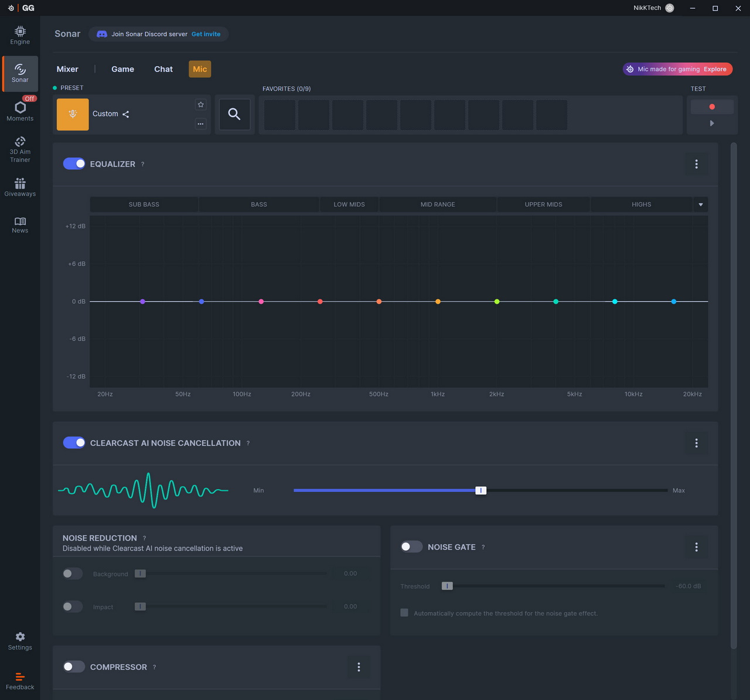Image resolution: width=750 pixels, height=700 pixels.
Task: Add preset to favorites with star icon
Action: click(x=200, y=105)
